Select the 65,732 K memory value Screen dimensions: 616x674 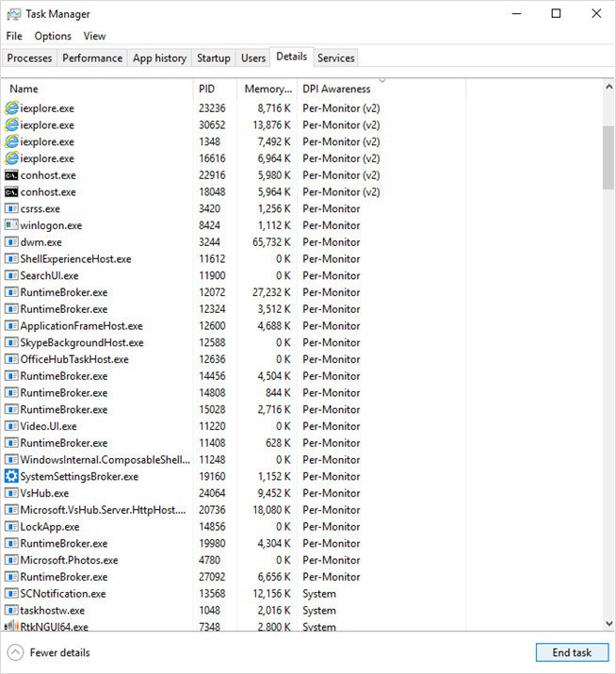271,242
